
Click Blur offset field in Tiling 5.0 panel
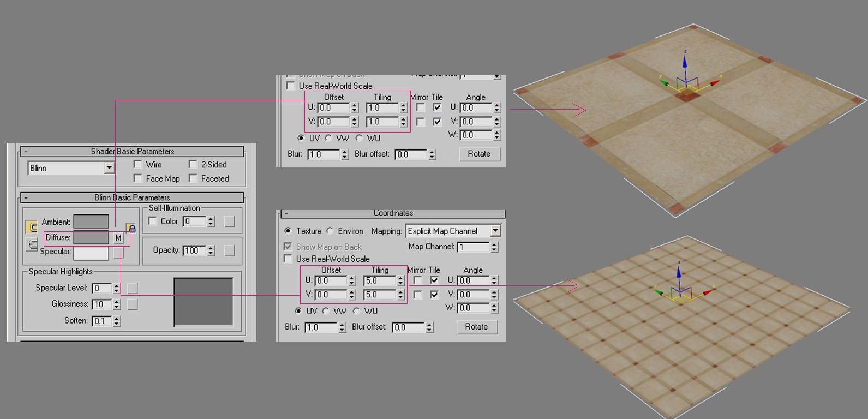coord(409,327)
